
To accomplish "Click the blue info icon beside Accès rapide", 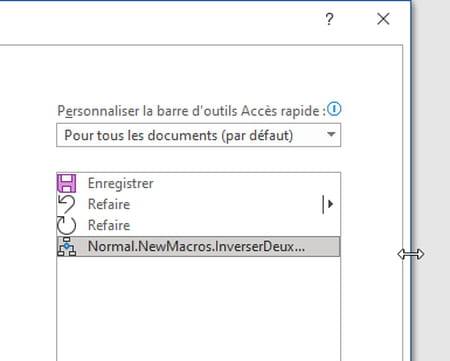I will (334, 109).
